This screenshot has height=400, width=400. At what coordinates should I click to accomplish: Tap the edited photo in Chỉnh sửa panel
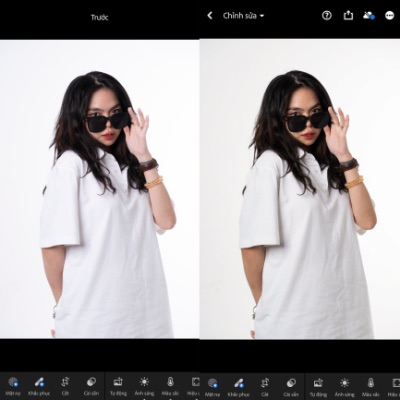point(300,189)
